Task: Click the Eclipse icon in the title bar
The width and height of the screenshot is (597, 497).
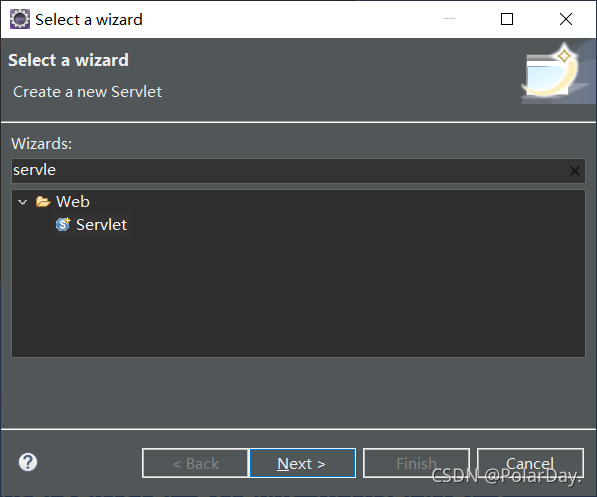Action: [20, 19]
